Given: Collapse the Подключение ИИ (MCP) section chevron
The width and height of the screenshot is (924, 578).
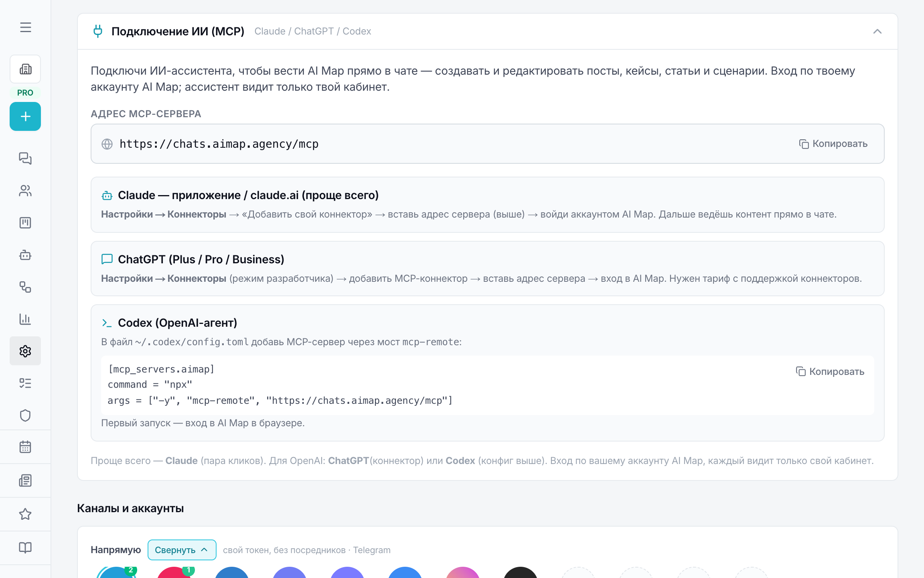Looking at the screenshot, I should 877,31.
